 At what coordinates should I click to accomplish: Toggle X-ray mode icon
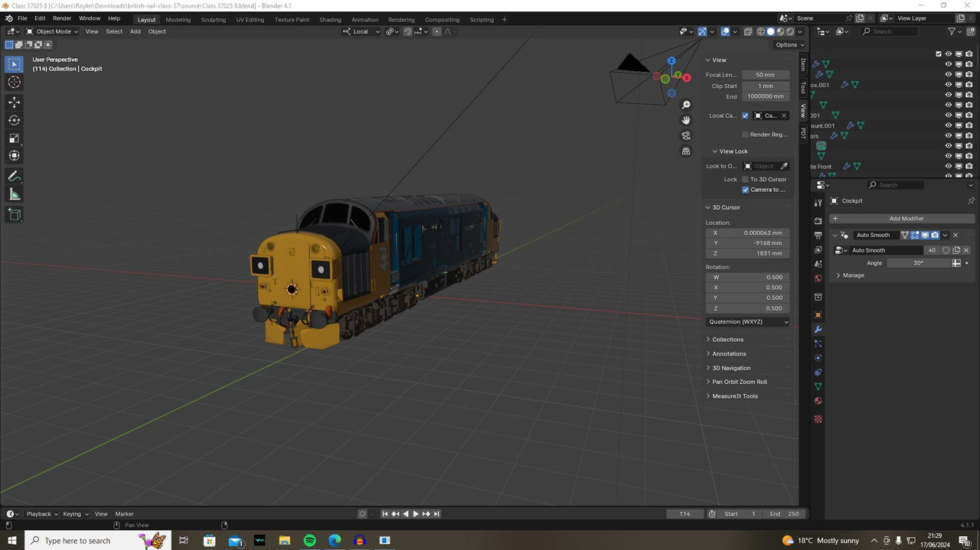[x=747, y=31]
